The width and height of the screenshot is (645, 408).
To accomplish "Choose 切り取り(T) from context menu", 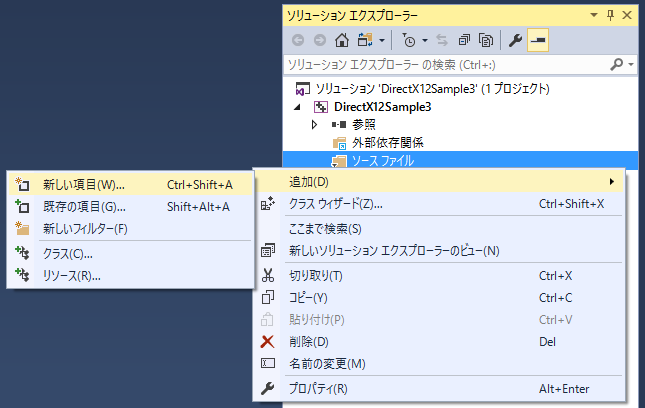I will [x=439, y=276].
